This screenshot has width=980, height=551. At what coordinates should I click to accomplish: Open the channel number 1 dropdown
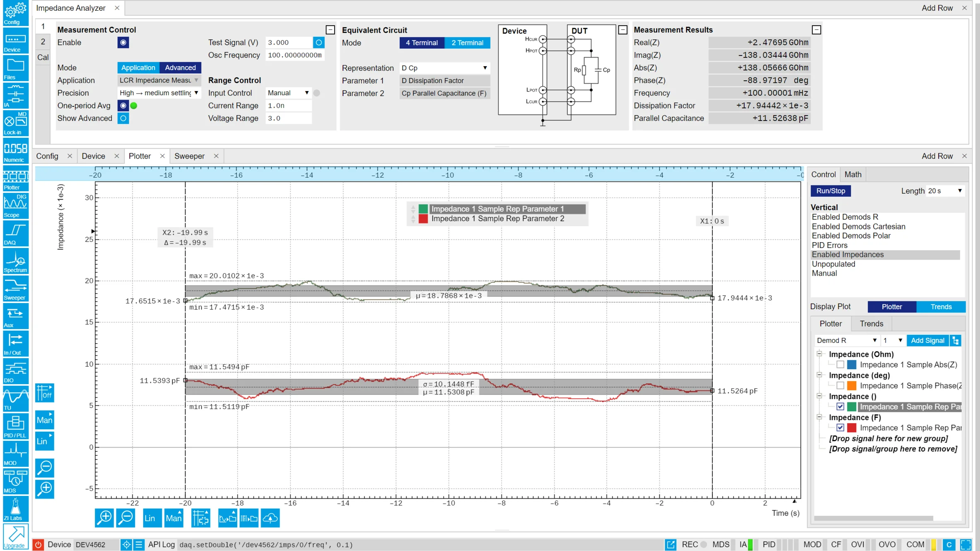tap(893, 340)
